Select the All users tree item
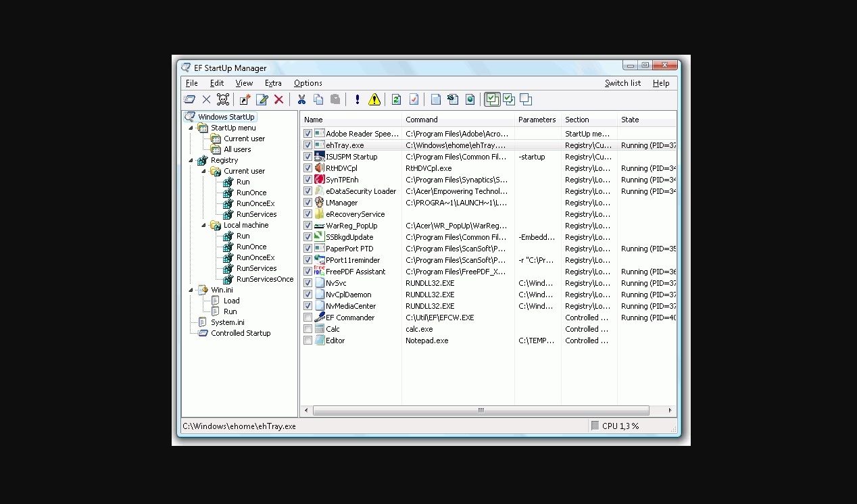This screenshot has width=857, height=504. coord(237,149)
